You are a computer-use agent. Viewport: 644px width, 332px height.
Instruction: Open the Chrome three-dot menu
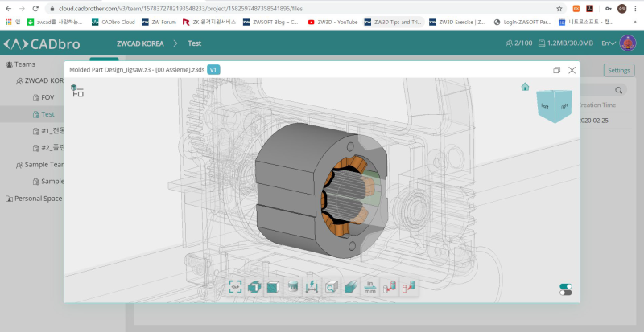coord(635,8)
